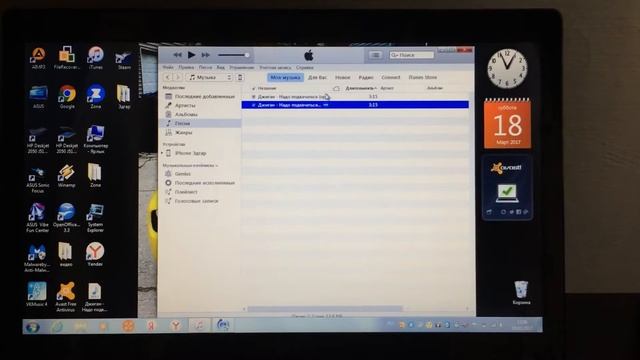Open the Up Next list button
The image size is (640, 360).
pyautogui.click(x=376, y=55)
